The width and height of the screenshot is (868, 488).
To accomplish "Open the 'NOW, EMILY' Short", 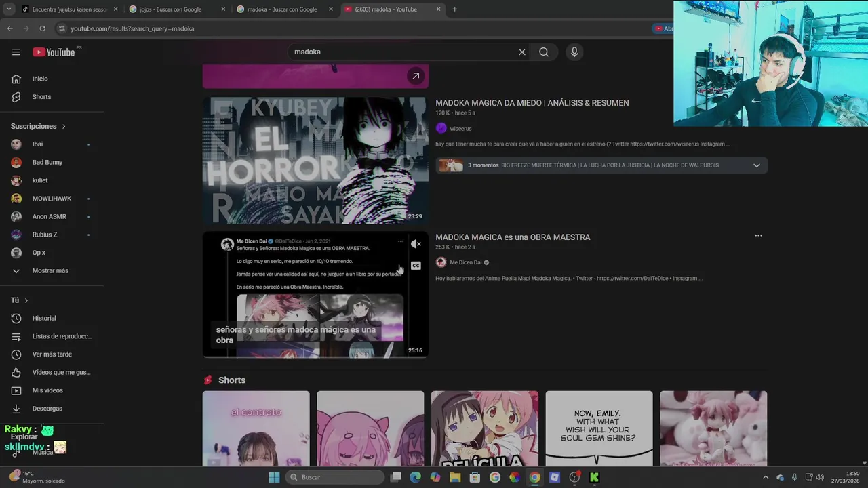I will pyautogui.click(x=599, y=428).
